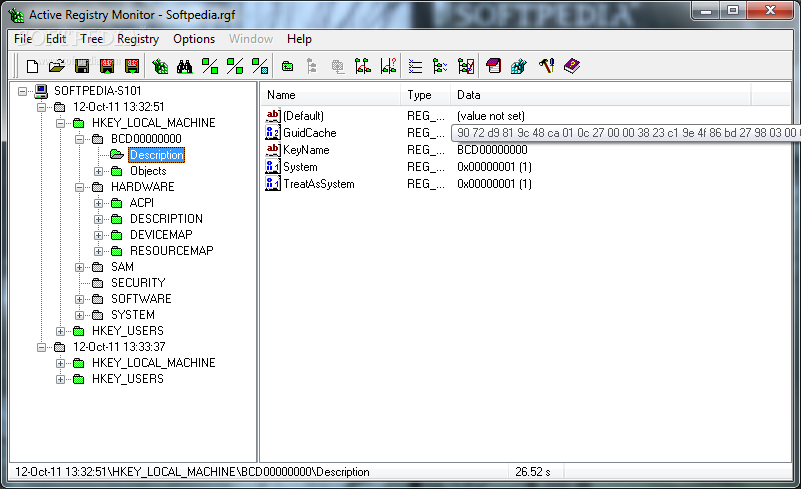Open the Edit menu

click(56, 39)
